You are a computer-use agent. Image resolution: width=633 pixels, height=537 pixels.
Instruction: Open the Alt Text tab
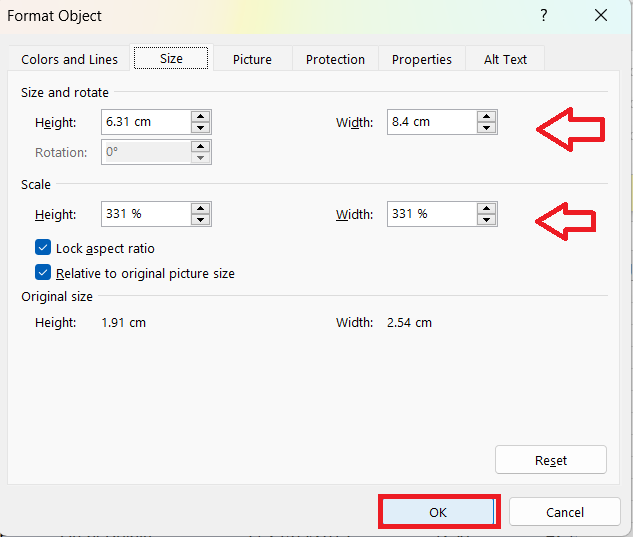505,59
